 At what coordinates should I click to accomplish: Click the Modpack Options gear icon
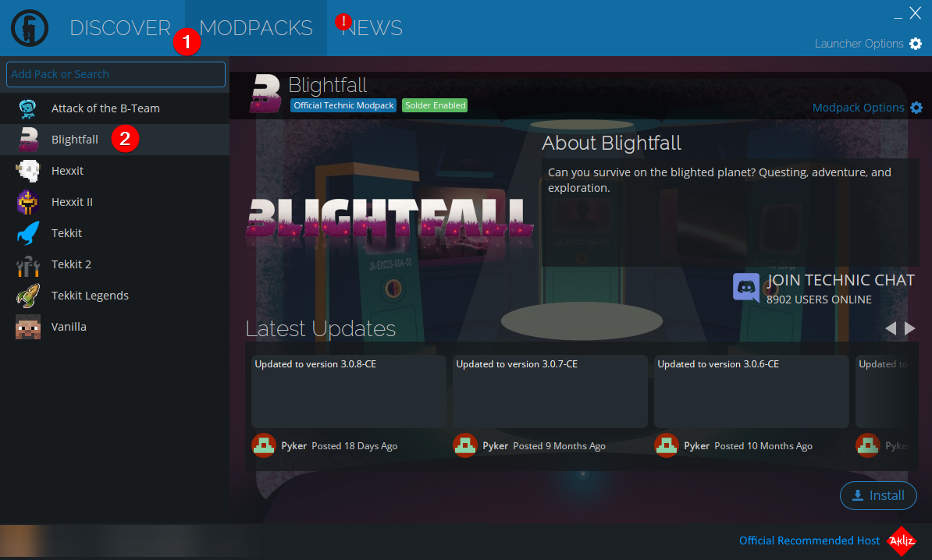(x=916, y=108)
